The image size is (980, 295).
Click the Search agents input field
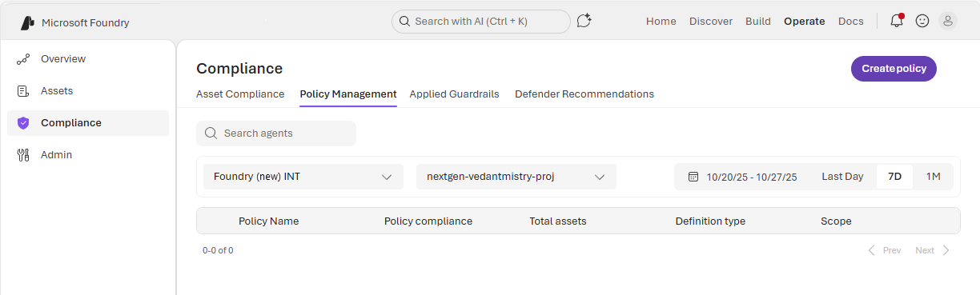coord(276,134)
